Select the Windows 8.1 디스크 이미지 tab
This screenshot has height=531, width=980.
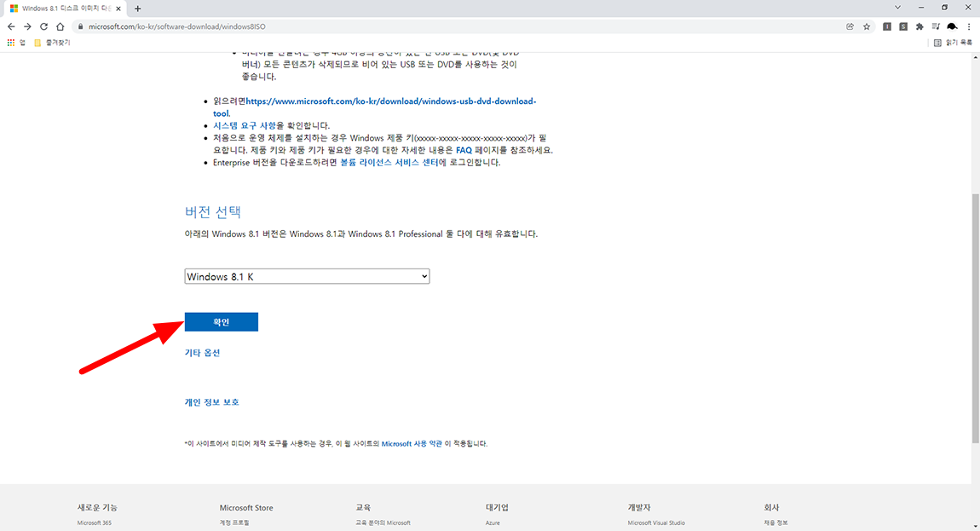click(x=65, y=9)
